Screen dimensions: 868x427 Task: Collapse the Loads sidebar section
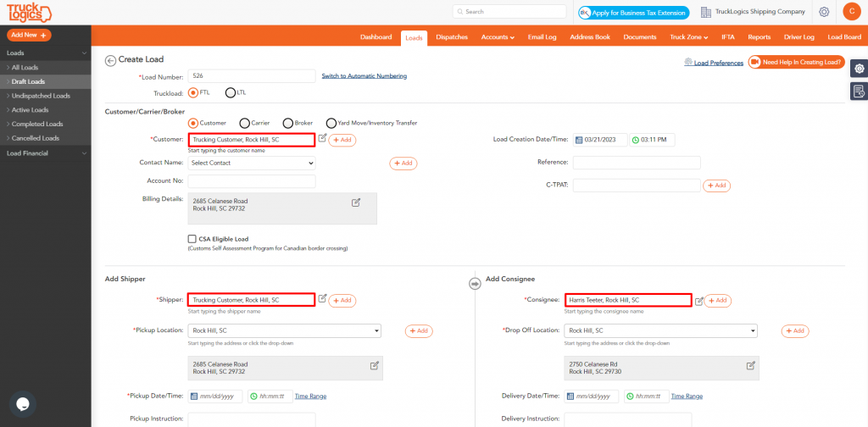(46, 53)
